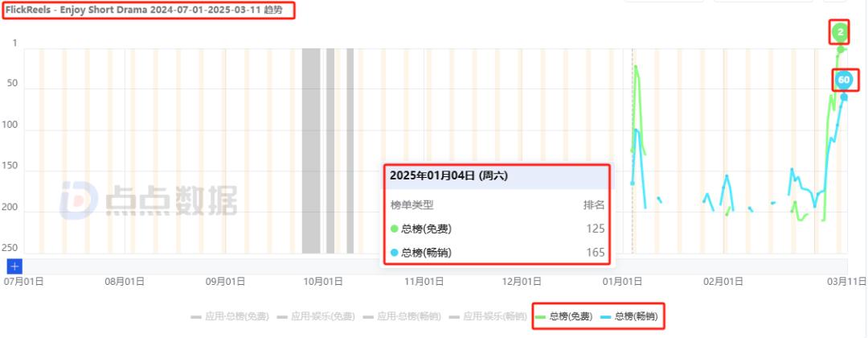The image size is (868, 338).
Task: Click rank value 165 in tooltip
Action: pos(596,253)
